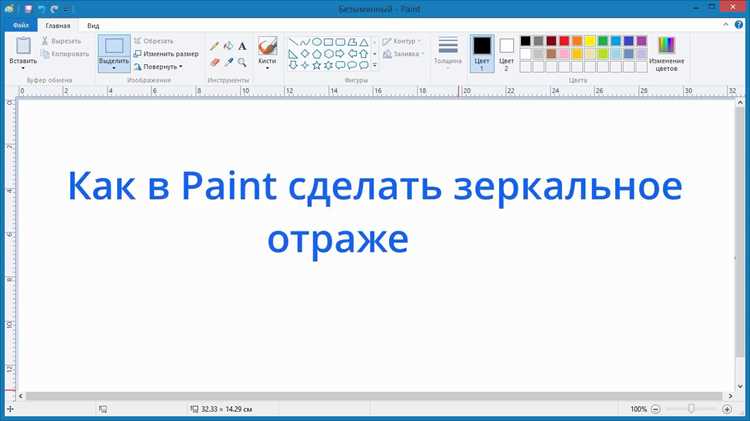
Task: Click the Redo arrow in title bar
Action: pyautogui.click(x=54, y=9)
